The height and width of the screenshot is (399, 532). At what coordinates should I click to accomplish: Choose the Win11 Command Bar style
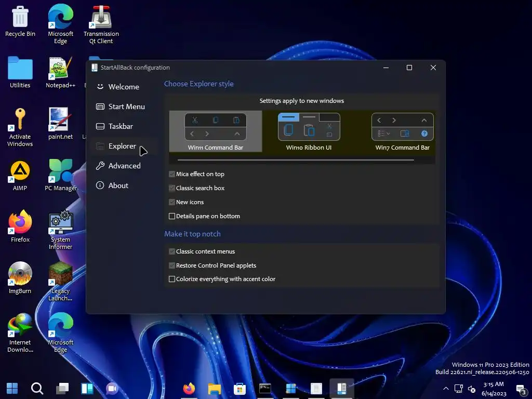(x=216, y=131)
